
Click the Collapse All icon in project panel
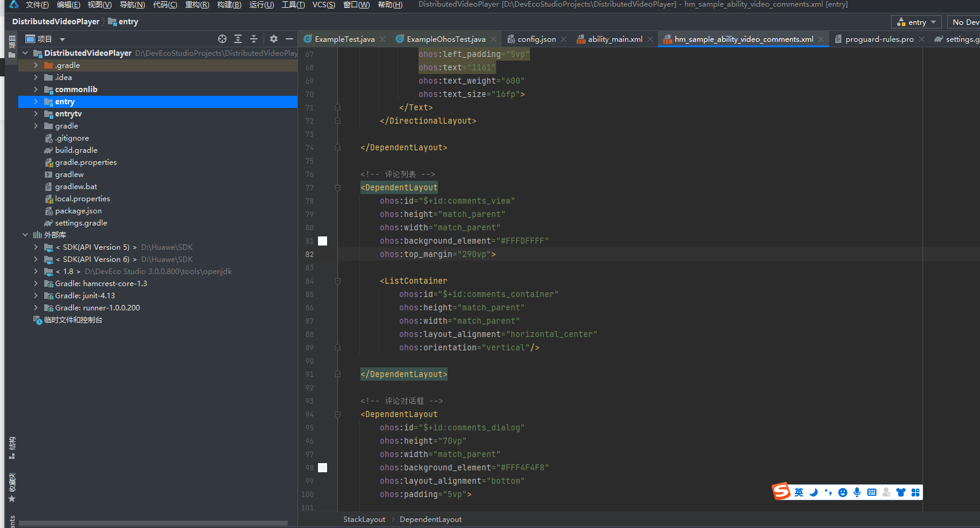click(254, 39)
